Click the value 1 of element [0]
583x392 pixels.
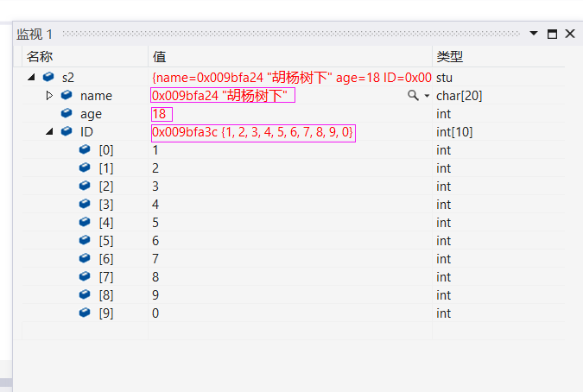click(155, 150)
